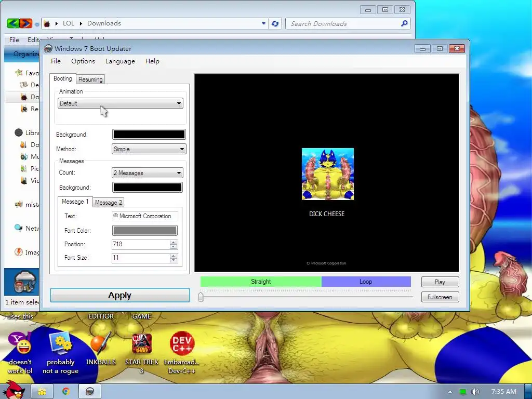Open the Count dropdown showing 2 Messages
This screenshot has height=399, width=532.
click(x=147, y=172)
